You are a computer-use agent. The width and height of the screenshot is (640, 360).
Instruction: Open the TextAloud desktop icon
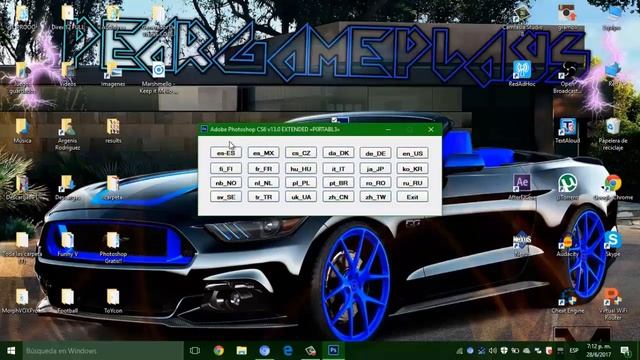(x=567, y=131)
